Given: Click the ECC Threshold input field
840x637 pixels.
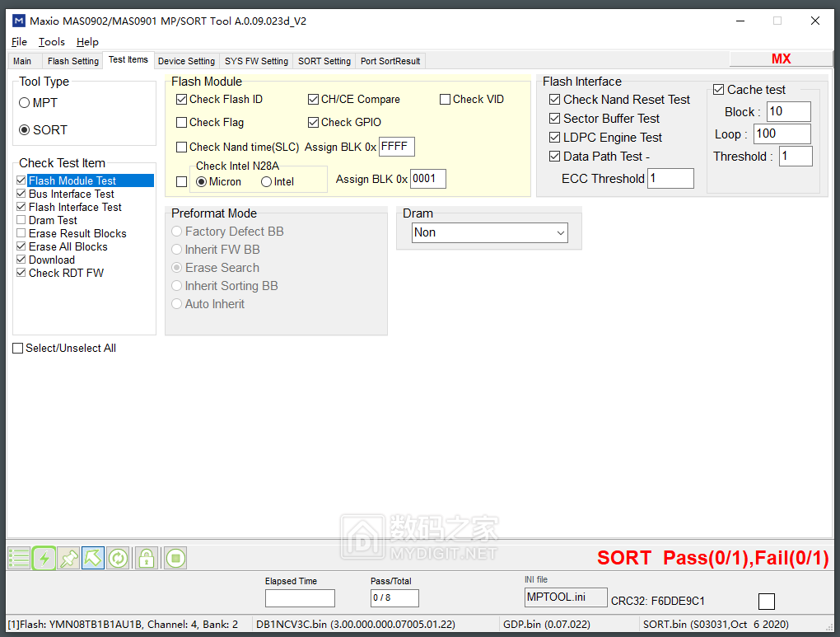Looking at the screenshot, I should (x=670, y=179).
